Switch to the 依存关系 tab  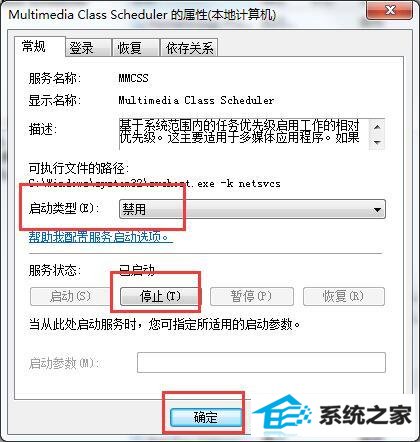(189, 48)
